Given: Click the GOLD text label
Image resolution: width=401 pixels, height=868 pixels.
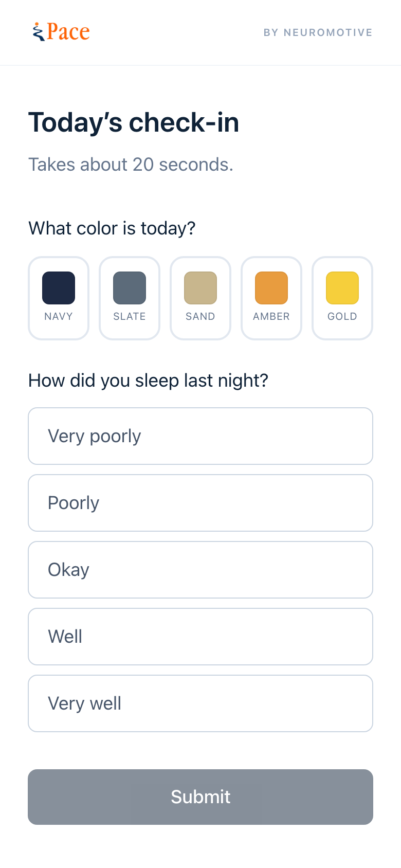Looking at the screenshot, I should click(x=342, y=316).
